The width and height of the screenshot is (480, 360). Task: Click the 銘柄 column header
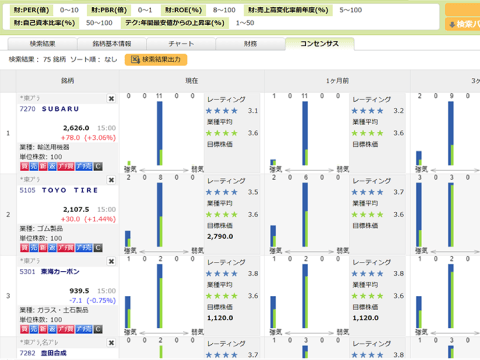67,81
